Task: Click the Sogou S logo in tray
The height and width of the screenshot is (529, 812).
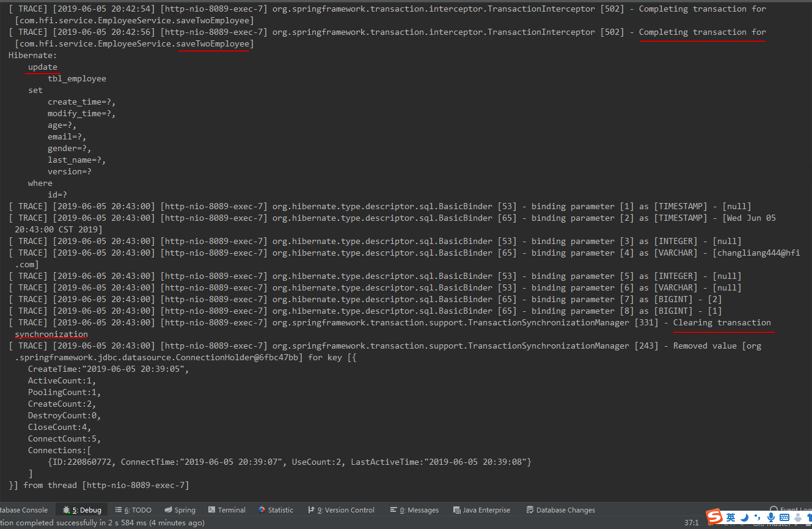Action: [714, 517]
